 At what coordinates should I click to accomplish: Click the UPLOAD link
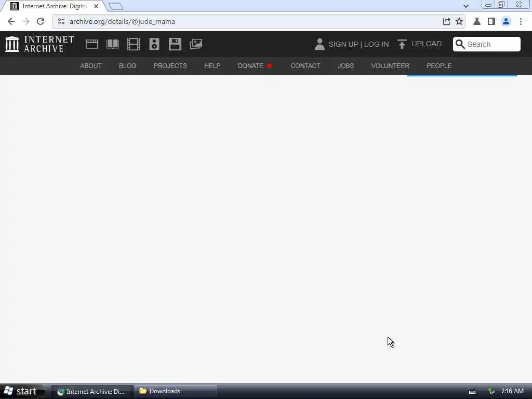(427, 44)
